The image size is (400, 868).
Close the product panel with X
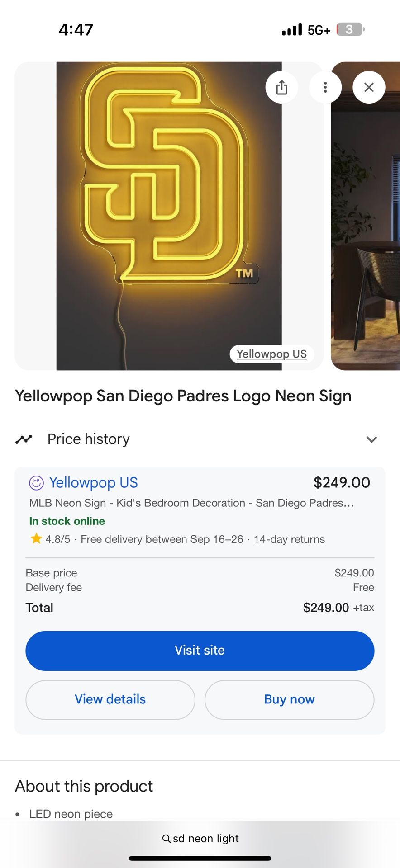[369, 87]
